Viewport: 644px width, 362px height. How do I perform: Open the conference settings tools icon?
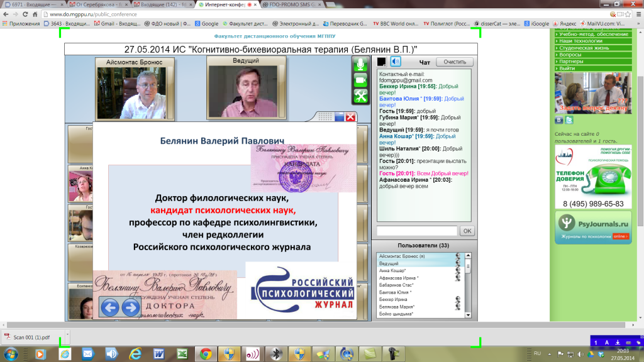point(360,96)
